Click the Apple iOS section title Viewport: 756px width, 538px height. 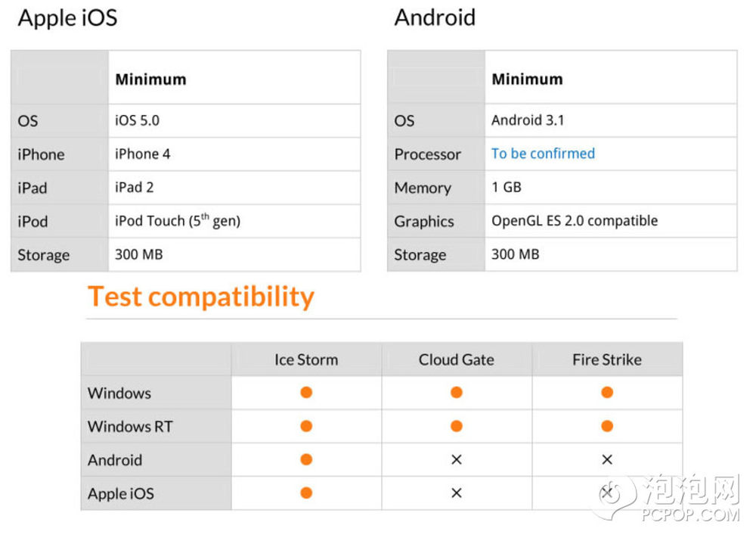(67, 18)
